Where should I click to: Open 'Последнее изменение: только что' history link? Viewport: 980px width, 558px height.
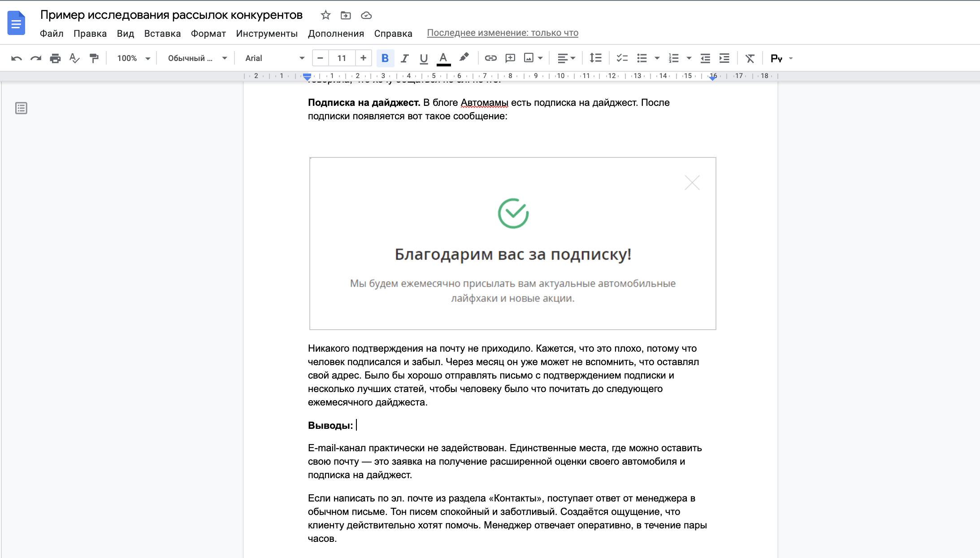pos(503,33)
